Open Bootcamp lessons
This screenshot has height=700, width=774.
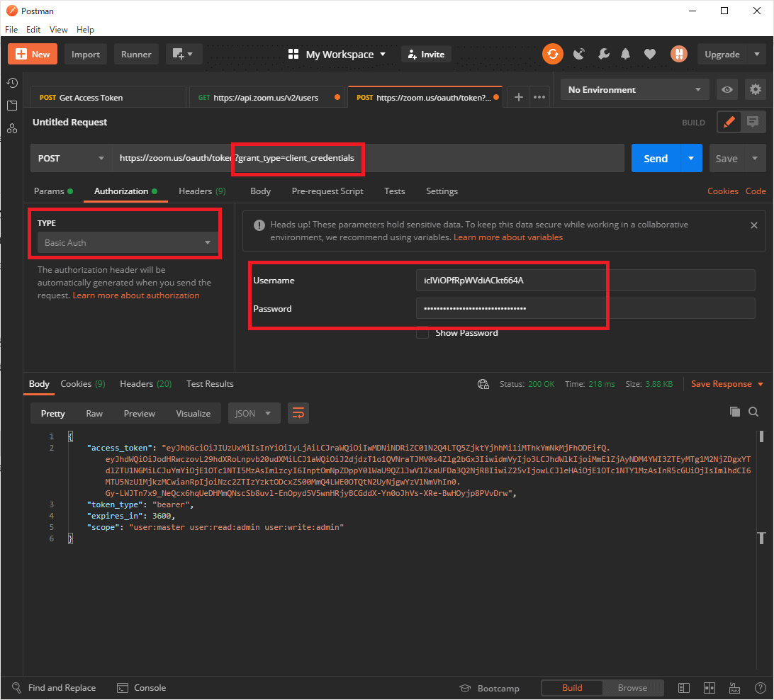pos(489,688)
